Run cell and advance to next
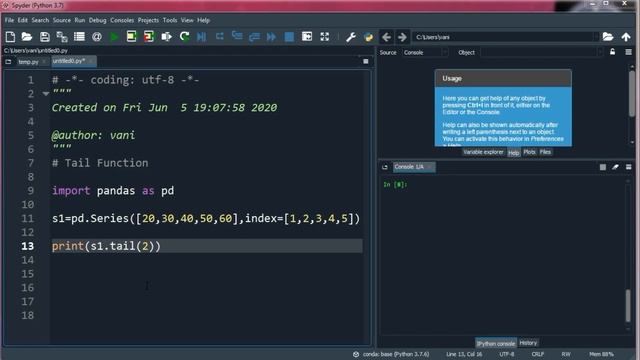640x360 pixels. 149,37
